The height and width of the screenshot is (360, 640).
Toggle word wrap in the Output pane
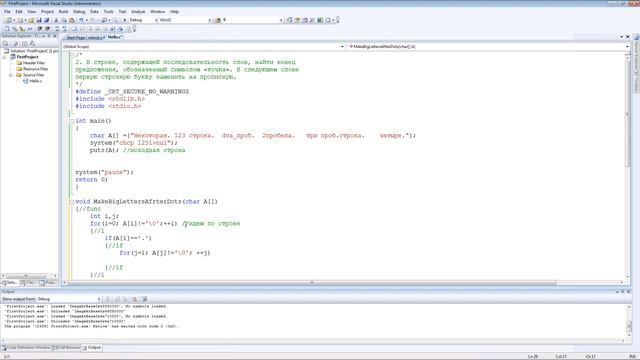pyautogui.click(x=144, y=299)
